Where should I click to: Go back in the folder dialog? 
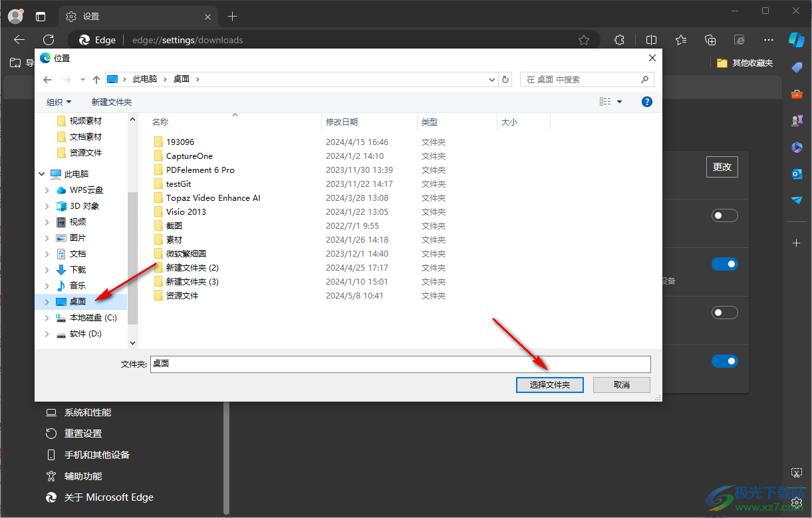pyautogui.click(x=47, y=79)
